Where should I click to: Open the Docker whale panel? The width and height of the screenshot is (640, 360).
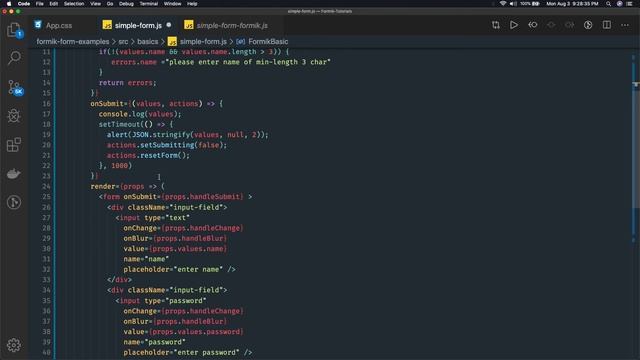coord(14,173)
